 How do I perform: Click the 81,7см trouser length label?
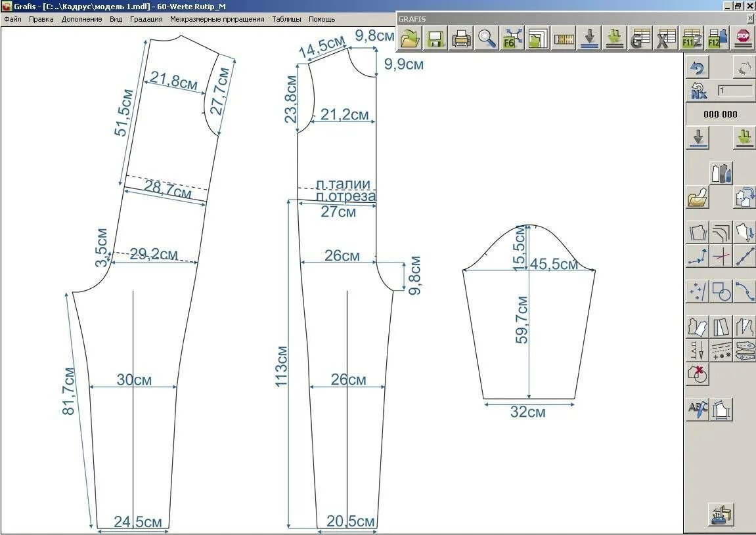68,391
